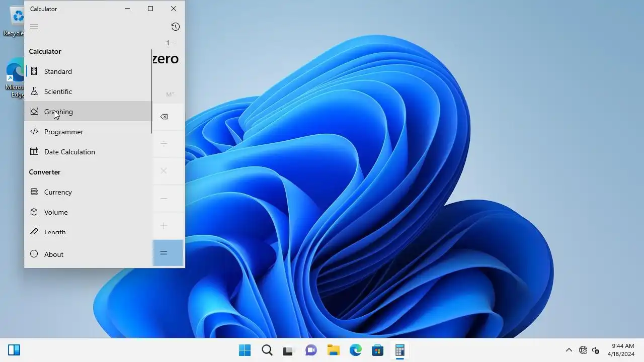Screen dimensions: 644x362
Task: Click the multiply operator button
Action: [x=168, y=171]
